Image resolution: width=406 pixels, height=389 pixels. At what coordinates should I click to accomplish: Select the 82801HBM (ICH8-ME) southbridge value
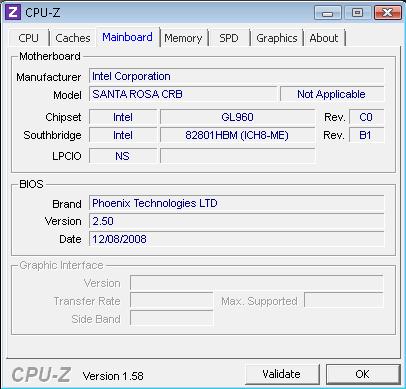(x=237, y=135)
